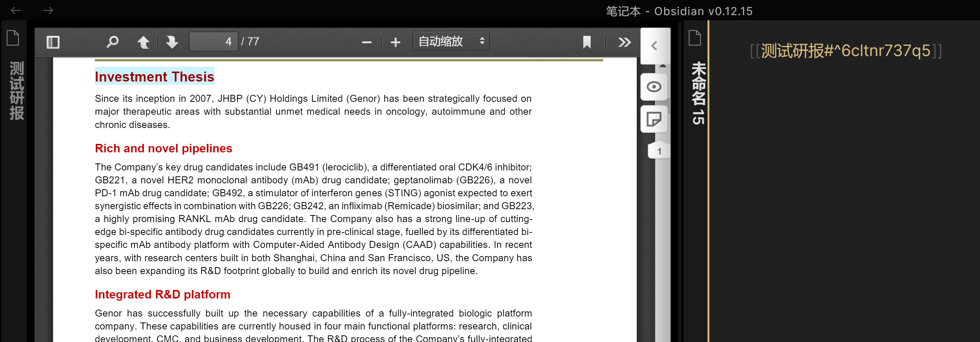Open the 自动缩放 zoom level dropdown
The height and width of the screenshot is (342, 980).
(451, 42)
